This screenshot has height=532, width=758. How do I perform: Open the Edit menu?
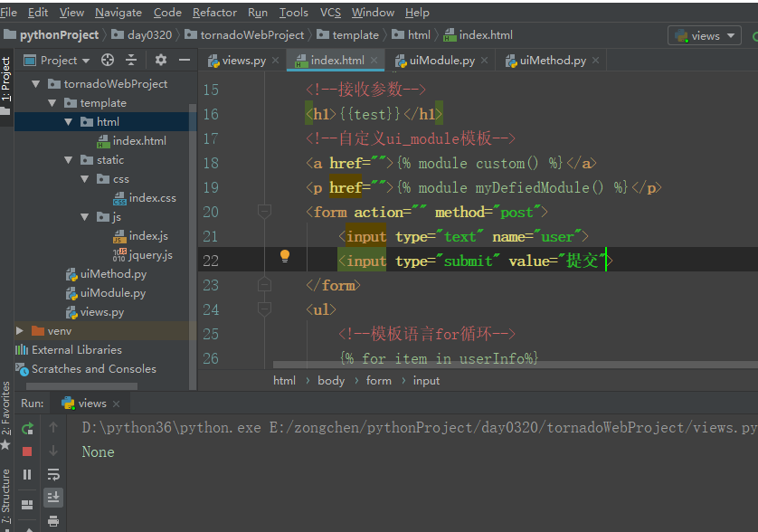[38, 12]
